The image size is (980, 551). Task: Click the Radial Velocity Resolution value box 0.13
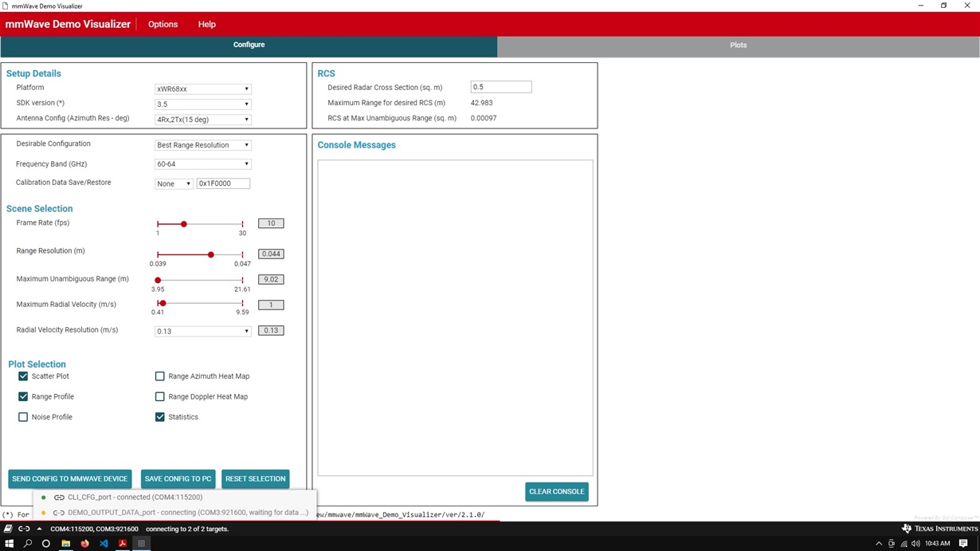coord(271,330)
